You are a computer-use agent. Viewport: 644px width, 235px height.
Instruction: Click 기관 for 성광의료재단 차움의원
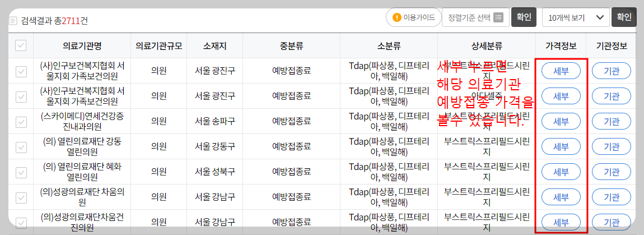(611, 197)
